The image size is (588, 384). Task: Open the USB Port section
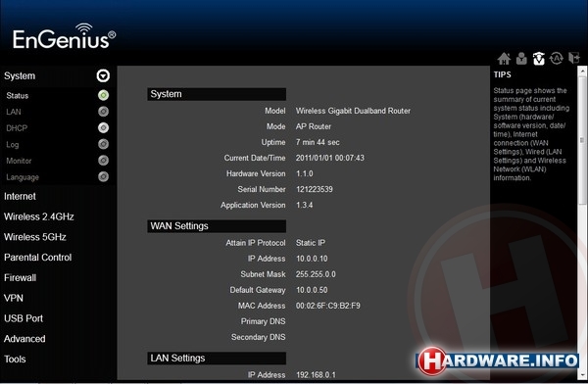pyautogui.click(x=24, y=318)
